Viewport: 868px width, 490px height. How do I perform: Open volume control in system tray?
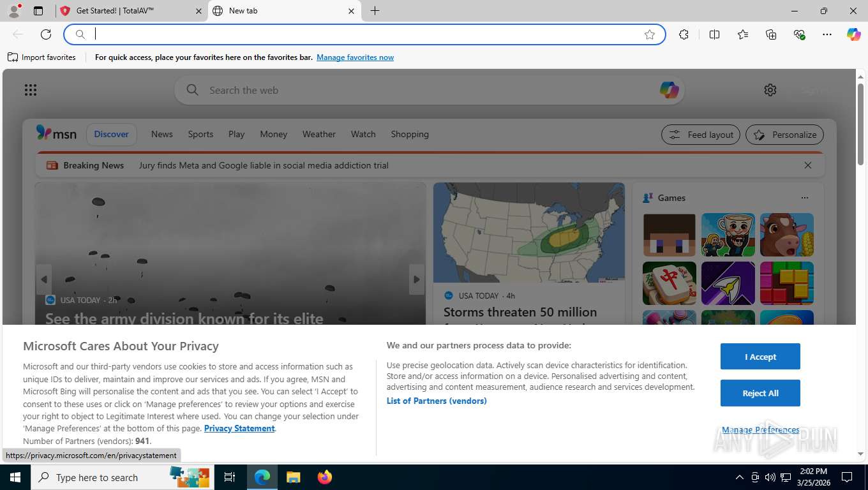point(770,477)
